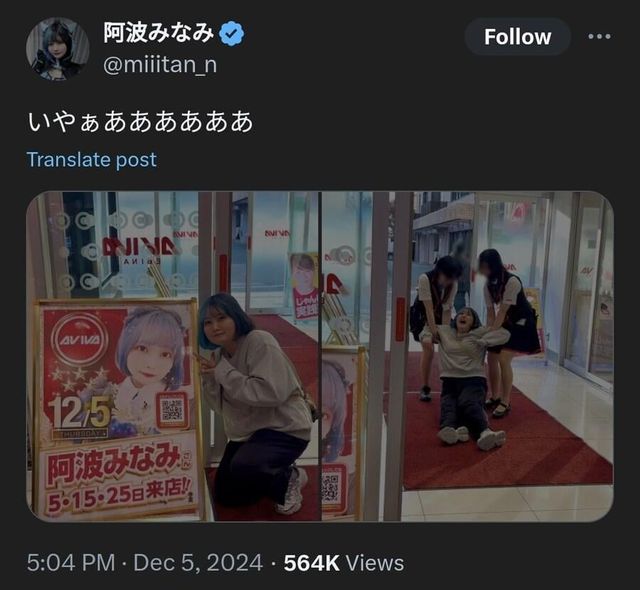640x590 pixels.
Task: Click the 564K Views count
Action: [344, 563]
